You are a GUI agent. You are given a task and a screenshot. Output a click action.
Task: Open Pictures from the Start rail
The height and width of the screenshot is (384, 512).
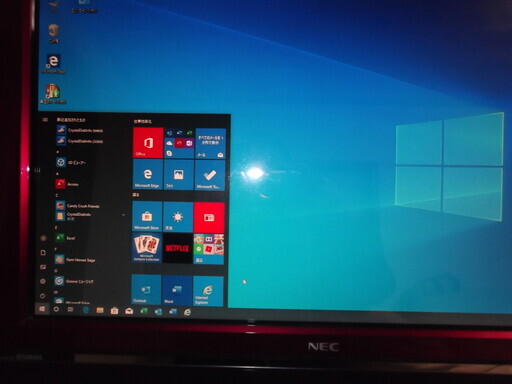43,267
